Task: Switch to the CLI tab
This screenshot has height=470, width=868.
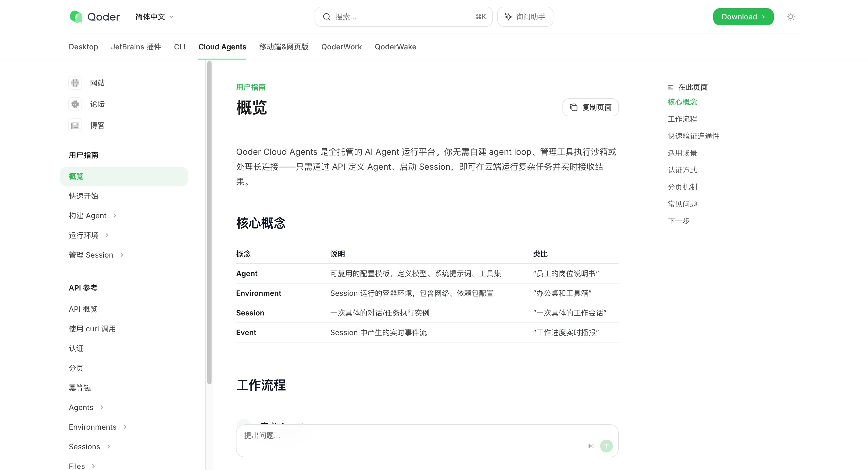Action: [x=180, y=47]
